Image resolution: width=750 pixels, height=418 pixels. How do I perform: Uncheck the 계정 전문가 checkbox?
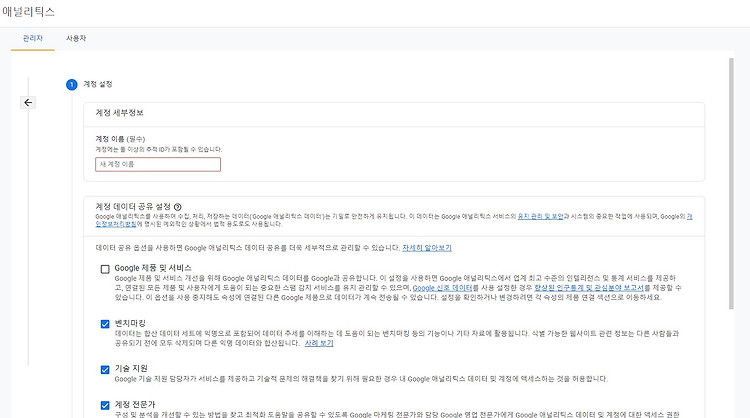(105, 406)
